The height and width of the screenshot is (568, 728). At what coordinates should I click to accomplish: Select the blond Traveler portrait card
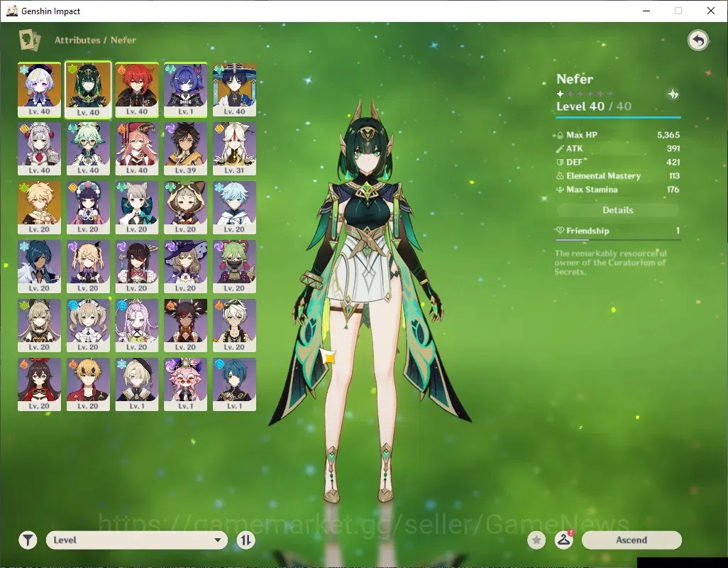point(40,207)
